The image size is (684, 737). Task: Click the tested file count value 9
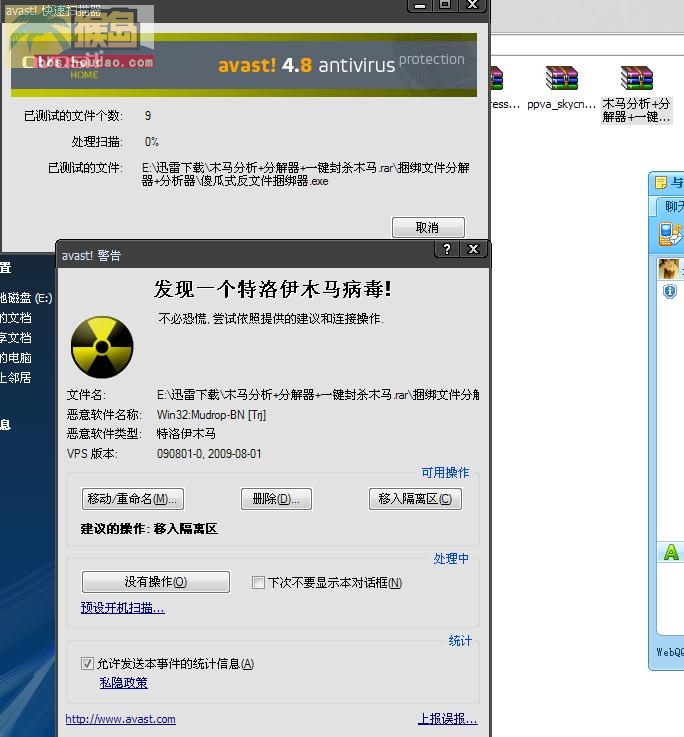[x=148, y=116]
